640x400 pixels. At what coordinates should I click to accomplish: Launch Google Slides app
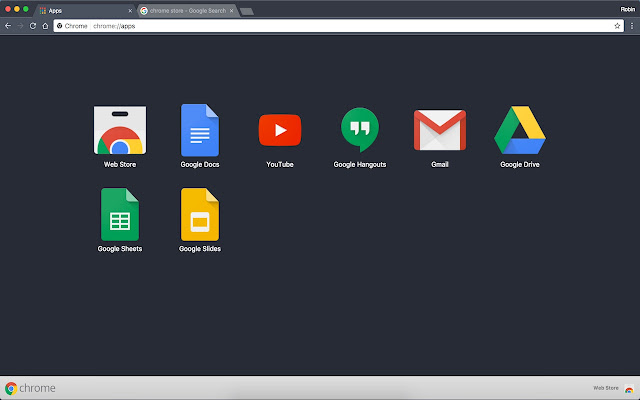point(200,214)
